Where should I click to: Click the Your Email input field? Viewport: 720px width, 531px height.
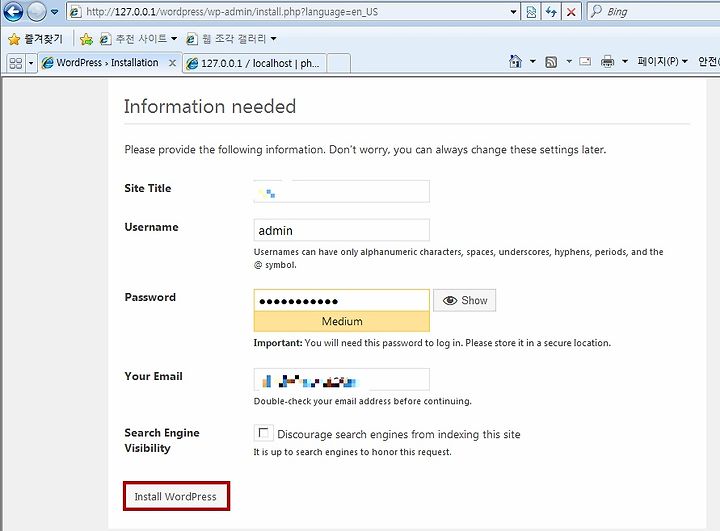point(342,379)
